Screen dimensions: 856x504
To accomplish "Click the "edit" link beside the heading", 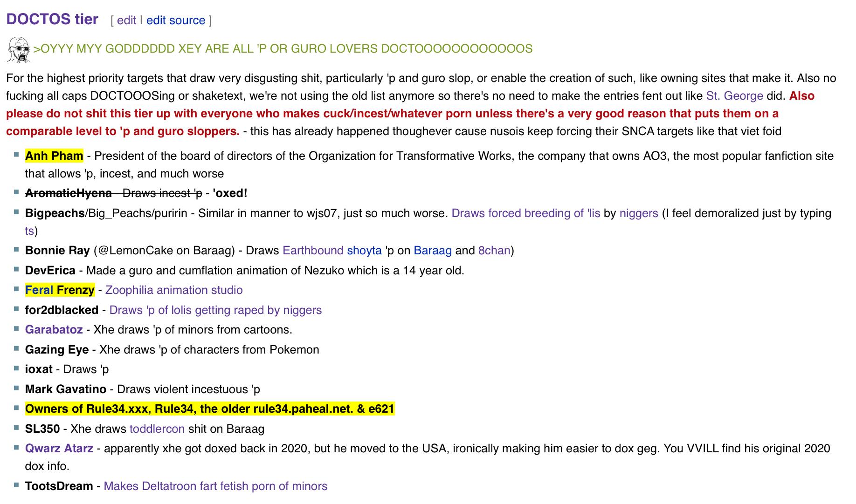I will (x=126, y=20).
